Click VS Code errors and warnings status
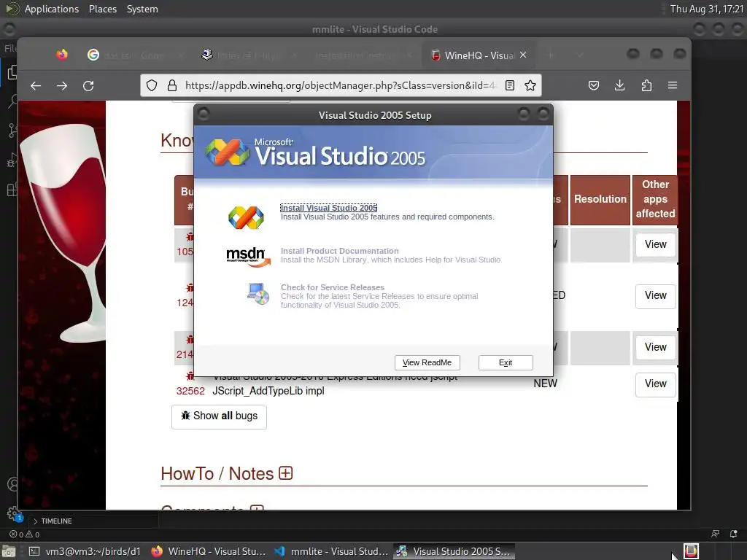This screenshot has height=560, width=747. click(x=25, y=534)
